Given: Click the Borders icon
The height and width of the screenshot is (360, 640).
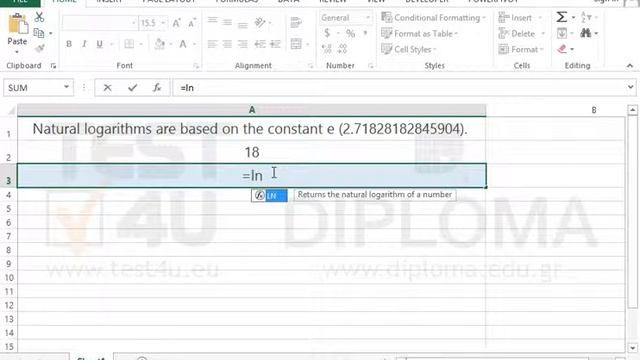Looking at the screenshot, I should point(129,44).
